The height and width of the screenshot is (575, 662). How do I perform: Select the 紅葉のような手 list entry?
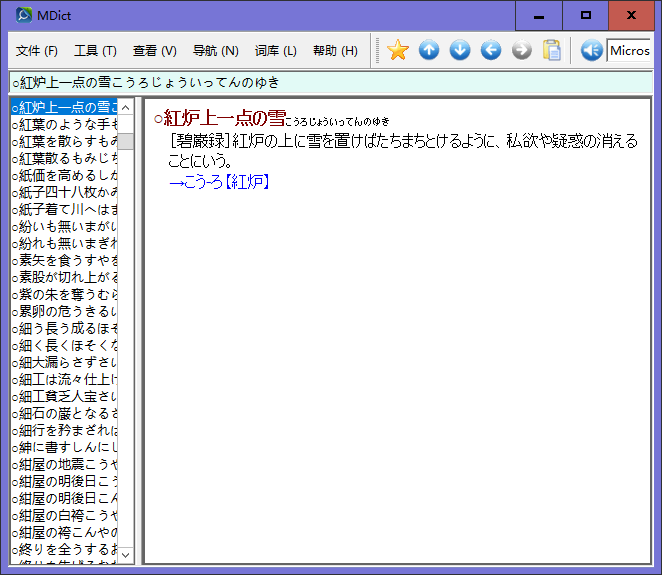[x=64, y=124]
